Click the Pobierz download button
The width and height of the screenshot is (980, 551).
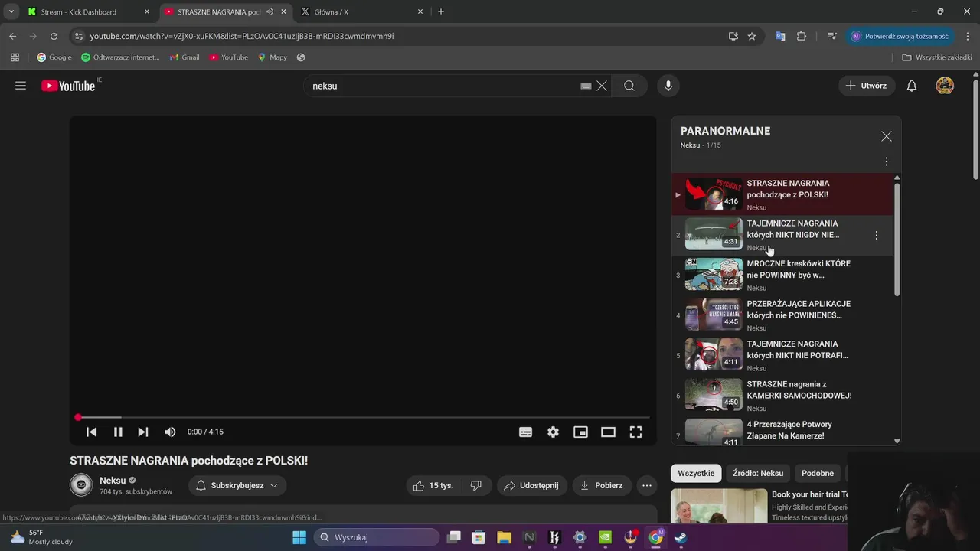tap(602, 485)
